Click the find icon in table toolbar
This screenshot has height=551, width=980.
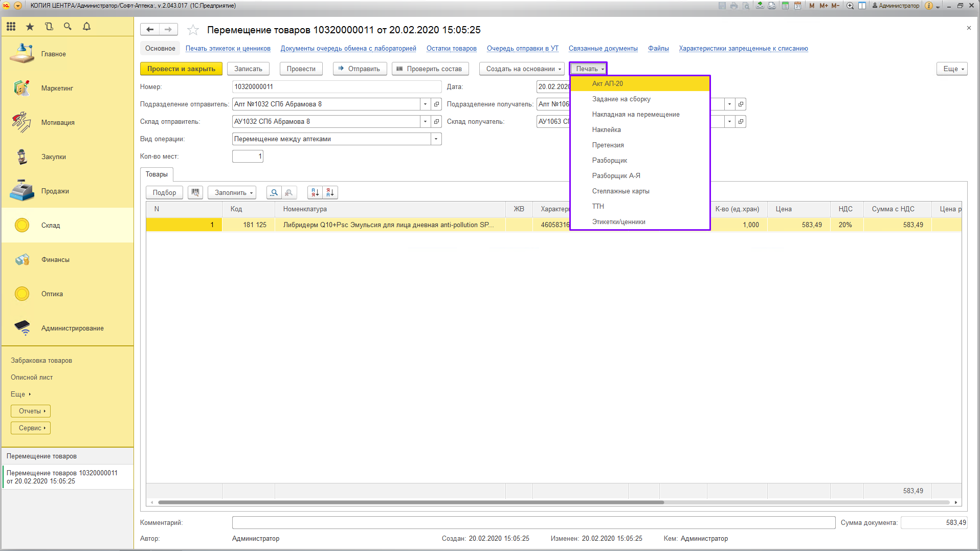274,192
